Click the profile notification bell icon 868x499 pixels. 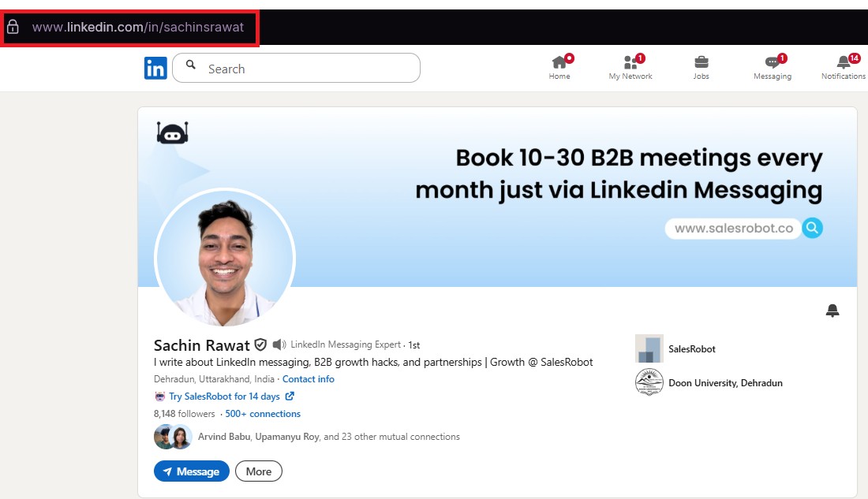832,311
